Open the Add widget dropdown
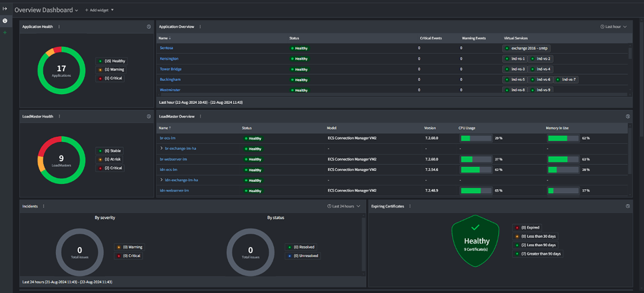 pos(99,10)
